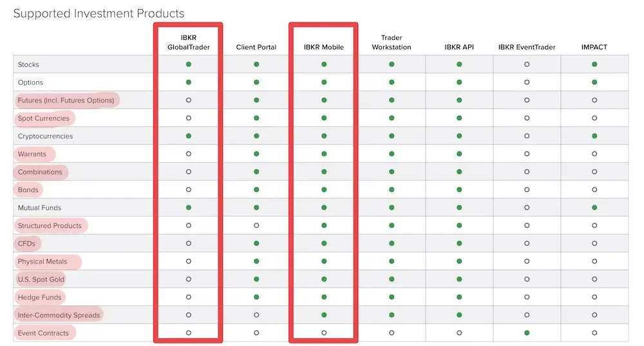Select the Trader Workstation column header
Viewport: 644px width, 346px height.
(392, 43)
